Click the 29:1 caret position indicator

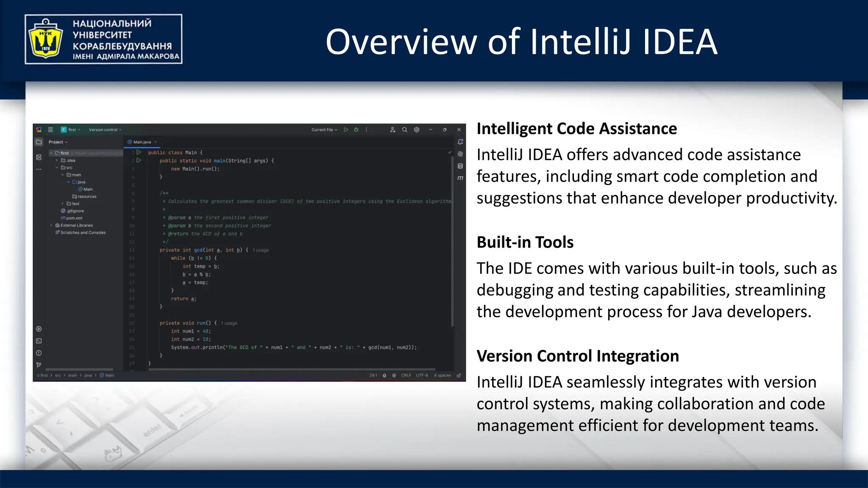pyautogui.click(x=373, y=375)
